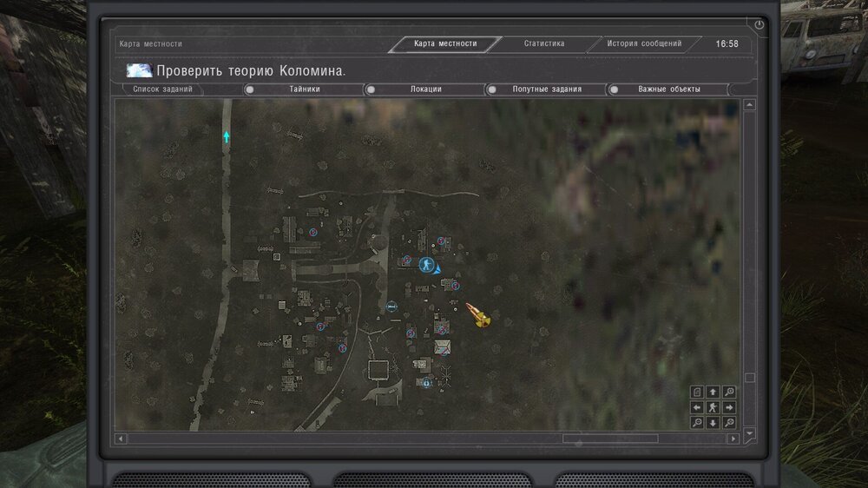Screen dimensions: 868x488
Task: Click the power icon at the PDA top right
Action: point(759,24)
